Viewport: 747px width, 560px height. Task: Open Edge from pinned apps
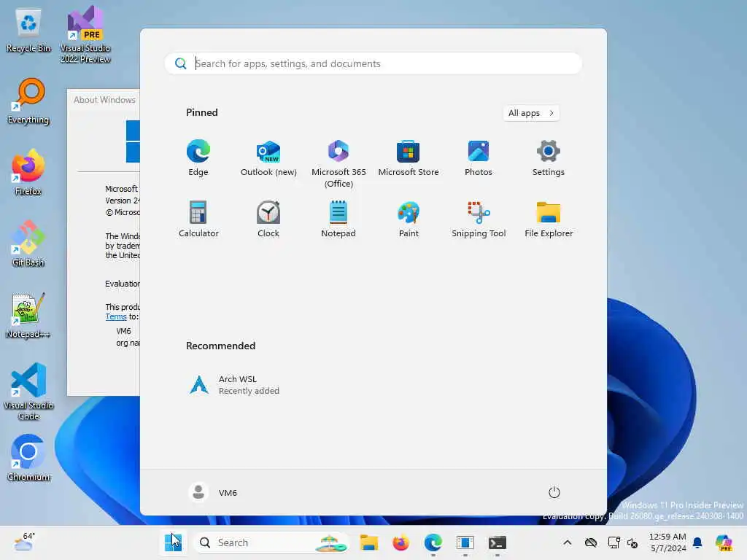198,158
